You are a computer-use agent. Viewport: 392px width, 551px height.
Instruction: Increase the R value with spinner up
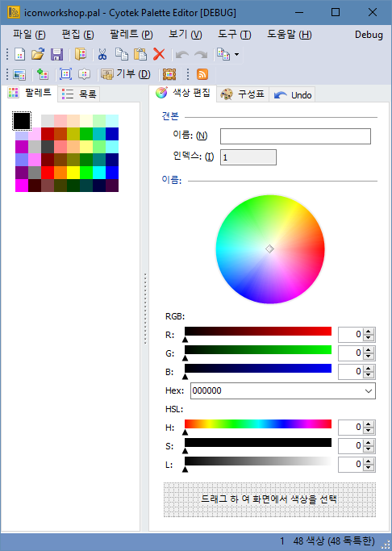[x=368, y=332]
